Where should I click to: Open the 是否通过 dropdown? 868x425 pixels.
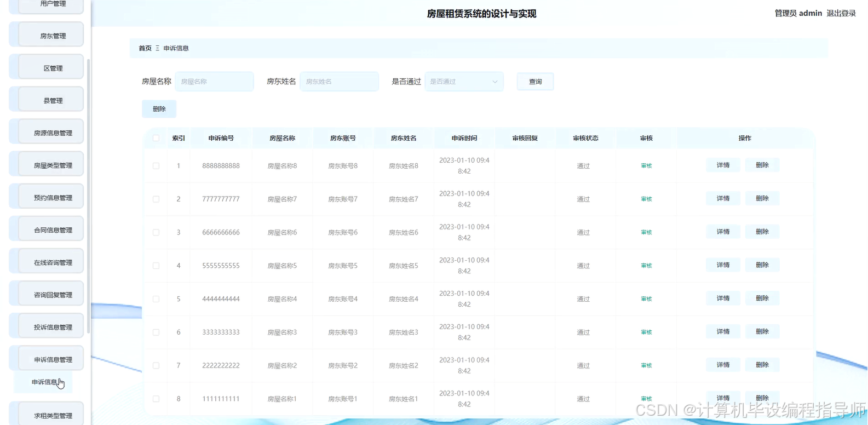point(464,82)
